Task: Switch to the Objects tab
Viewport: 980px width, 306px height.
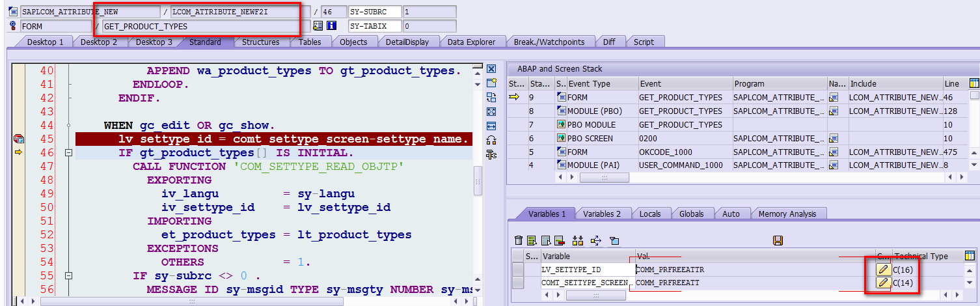Action: (353, 42)
